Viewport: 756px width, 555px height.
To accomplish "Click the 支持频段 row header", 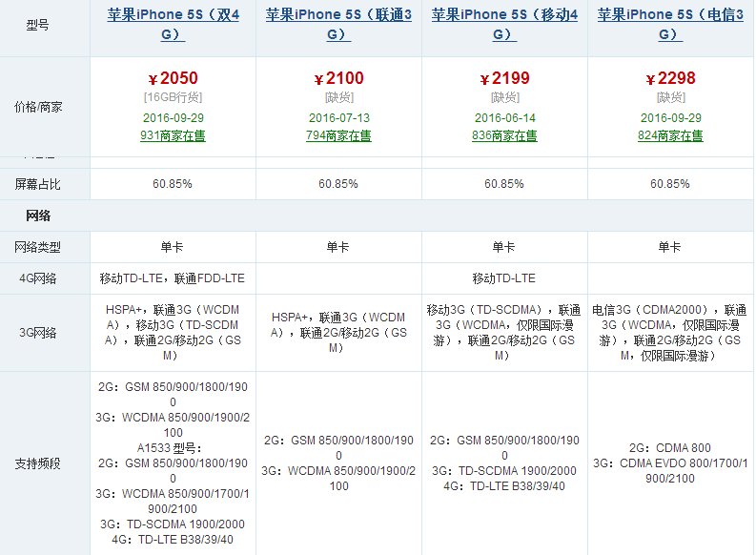I will [x=37, y=463].
